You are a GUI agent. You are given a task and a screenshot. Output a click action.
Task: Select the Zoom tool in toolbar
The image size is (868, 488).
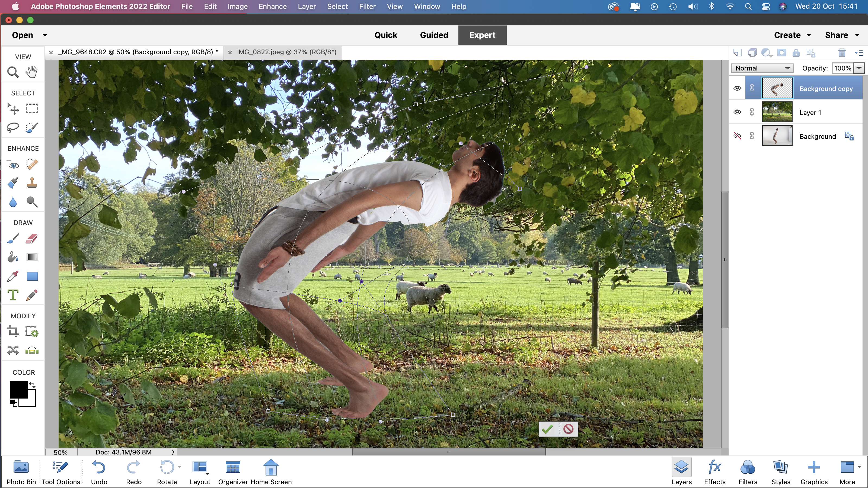13,72
